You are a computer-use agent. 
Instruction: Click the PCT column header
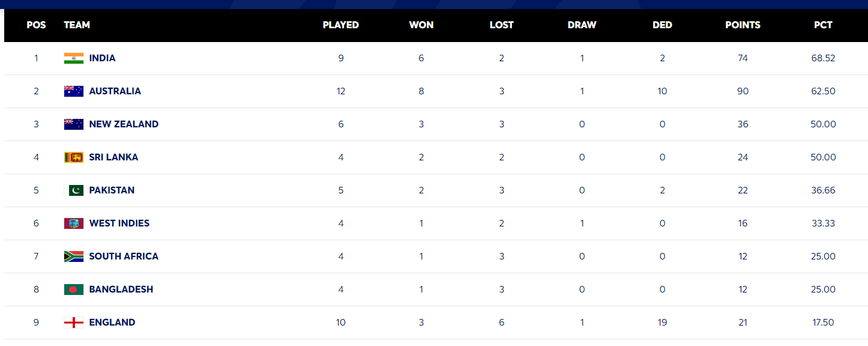click(823, 25)
